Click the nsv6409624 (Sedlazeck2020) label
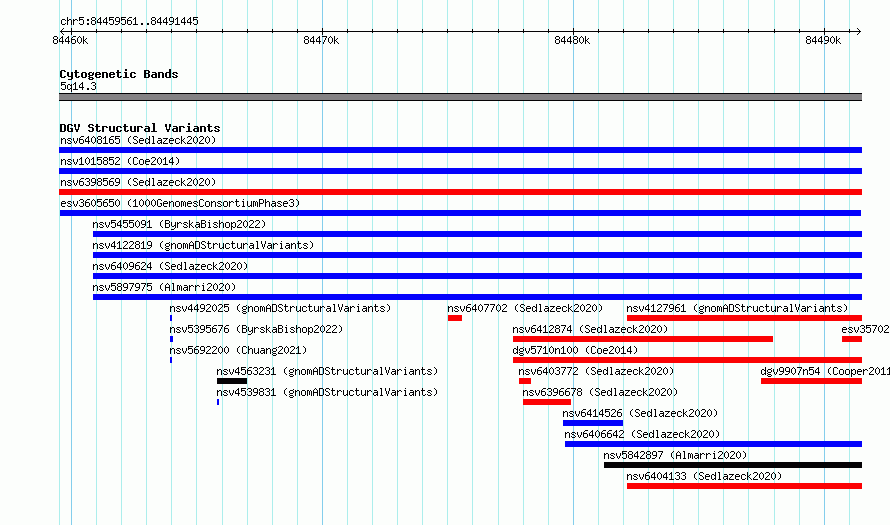Screen dimensions: 890x525 (x=170, y=266)
